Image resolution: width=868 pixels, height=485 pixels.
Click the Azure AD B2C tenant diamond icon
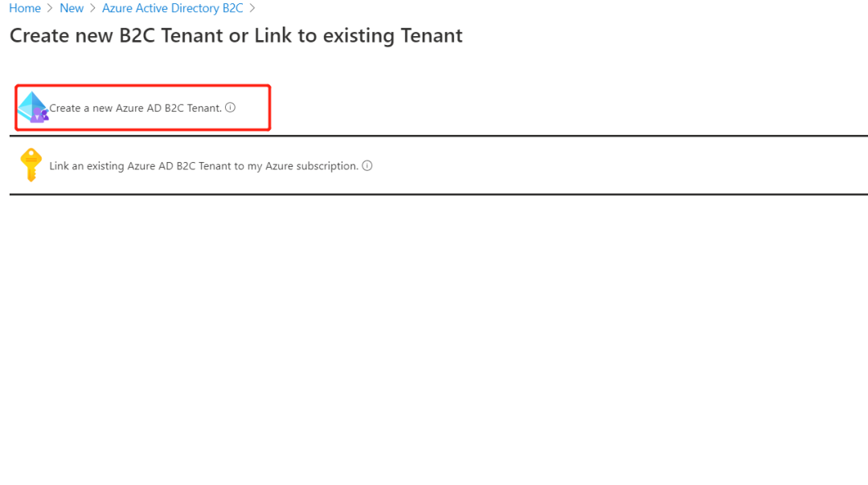33,107
